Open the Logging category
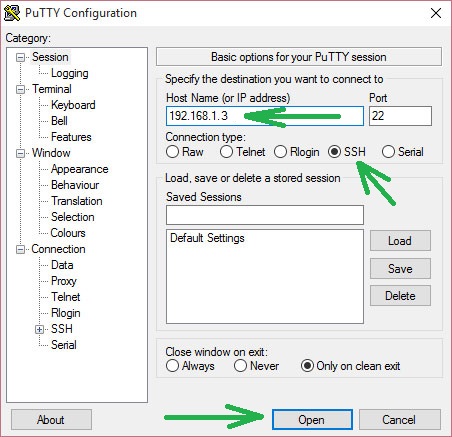452x437 pixels. pos(70,73)
